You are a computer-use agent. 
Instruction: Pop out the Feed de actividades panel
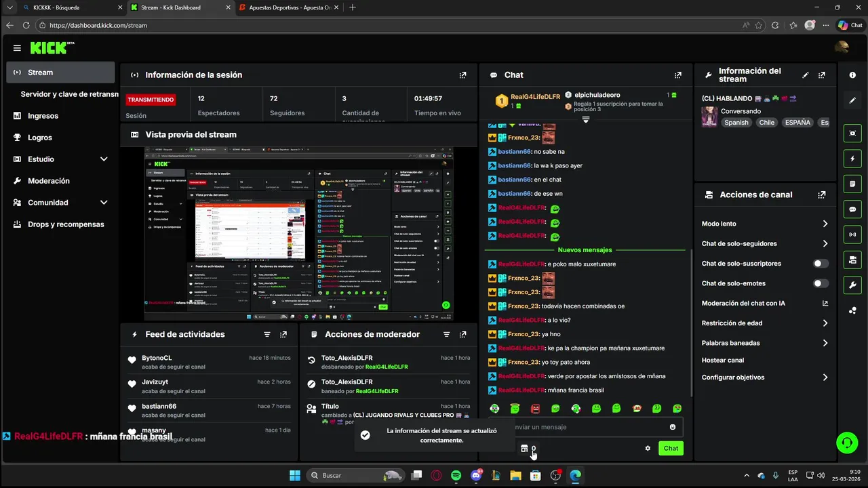point(283,335)
